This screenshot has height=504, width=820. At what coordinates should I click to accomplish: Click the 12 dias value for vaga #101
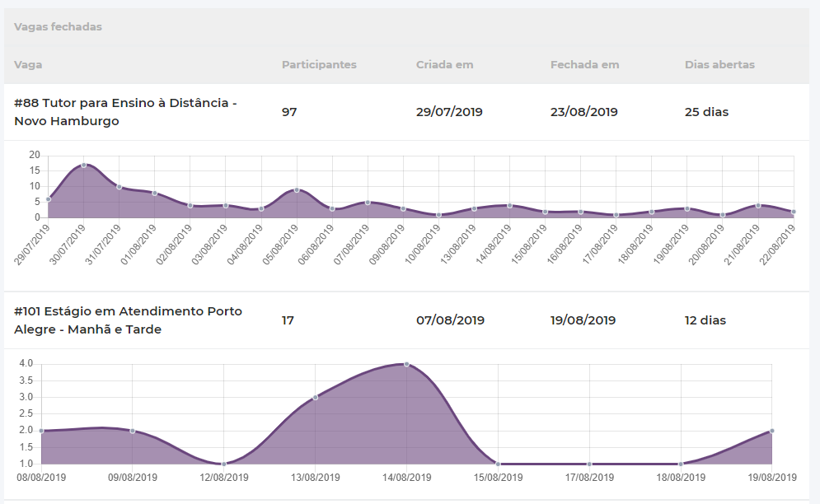tap(705, 320)
